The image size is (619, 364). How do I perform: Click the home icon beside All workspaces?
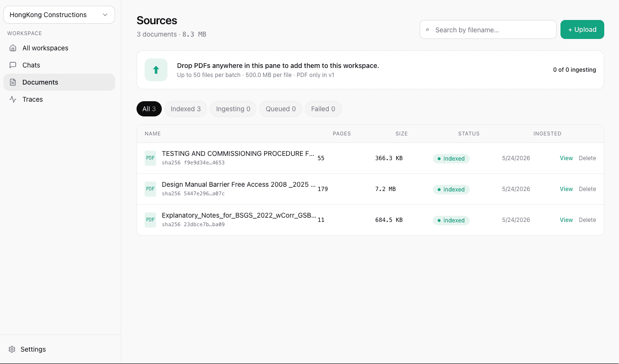(13, 48)
